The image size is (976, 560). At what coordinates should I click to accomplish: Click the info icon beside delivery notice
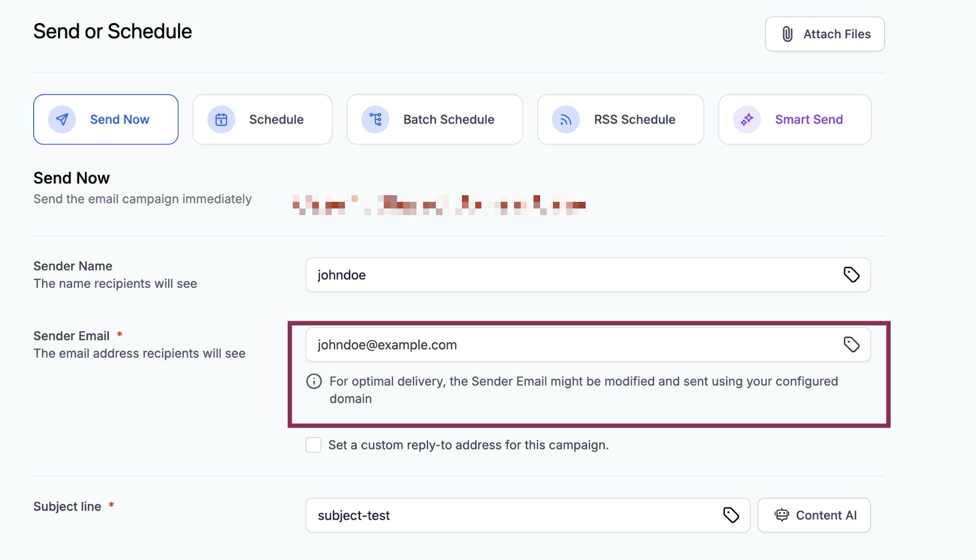point(314,382)
